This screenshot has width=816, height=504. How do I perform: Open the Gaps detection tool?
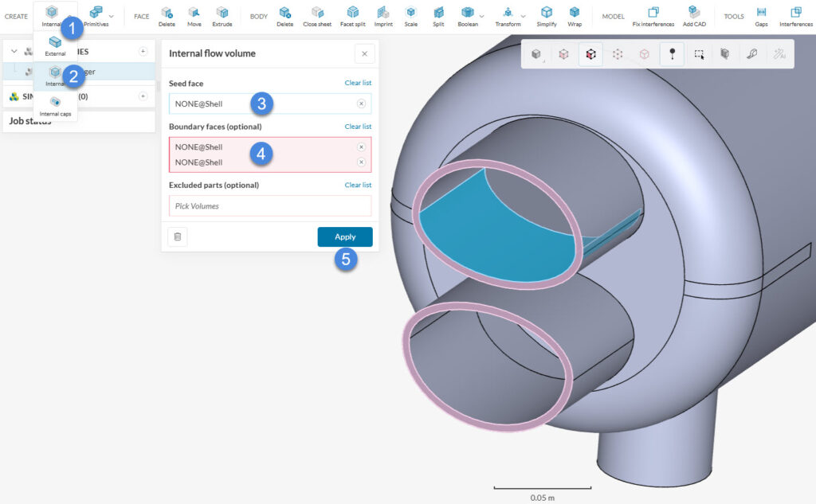click(761, 14)
